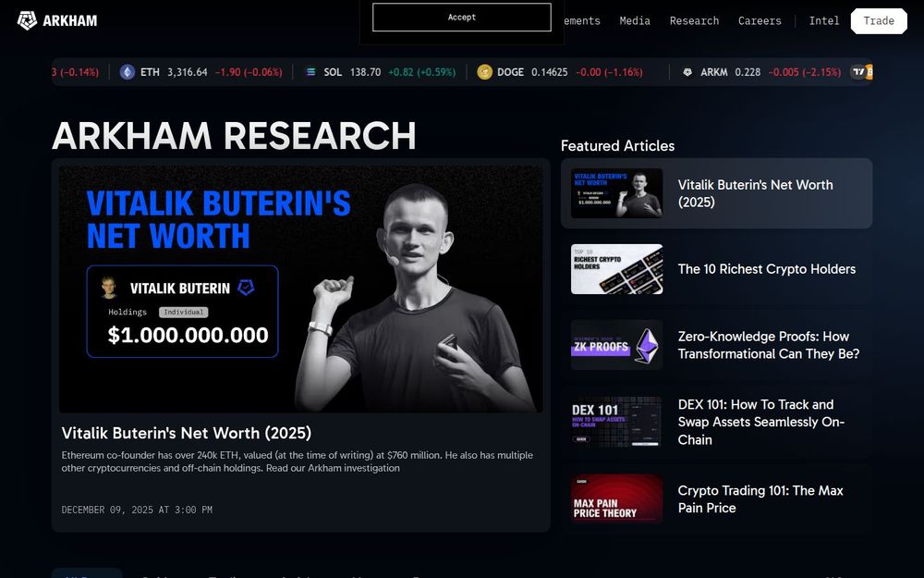Select ARKM price 0.228 in ticker
This screenshot has height=578, width=924.
click(x=748, y=72)
